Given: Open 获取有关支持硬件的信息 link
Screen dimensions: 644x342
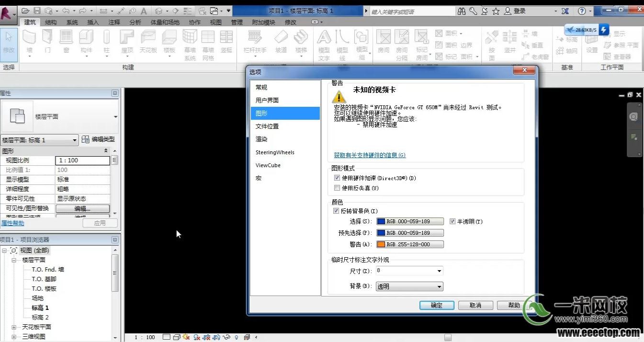Looking at the screenshot, I should (370, 155).
